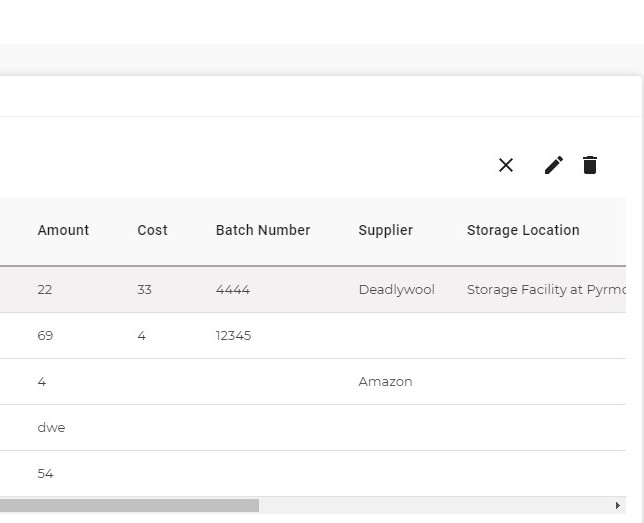Select the row with amount 69
The image size is (644, 523).
(x=45, y=336)
